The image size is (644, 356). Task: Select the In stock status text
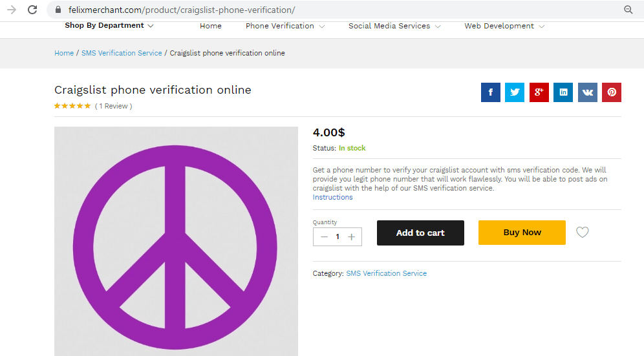click(x=352, y=148)
